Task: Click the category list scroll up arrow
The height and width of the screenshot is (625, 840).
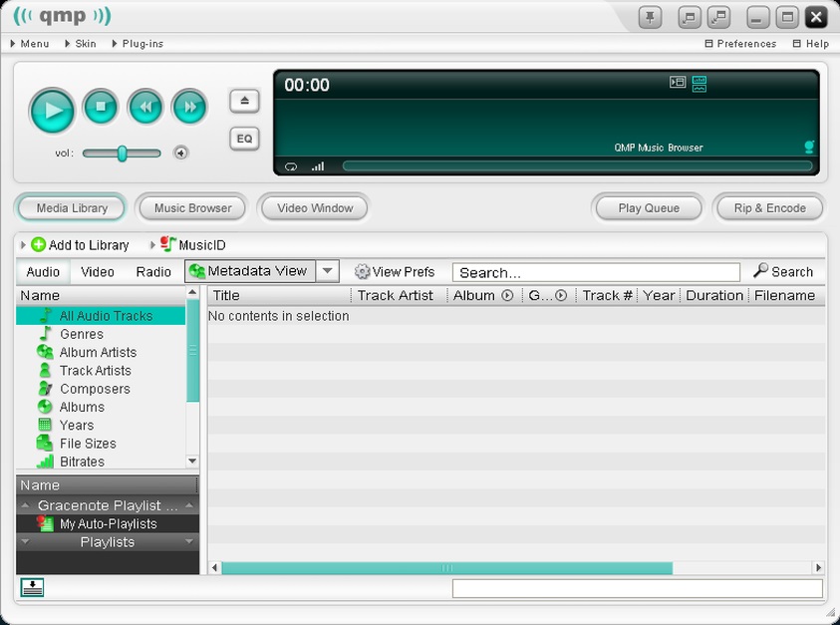Action: (x=192, y=292)
